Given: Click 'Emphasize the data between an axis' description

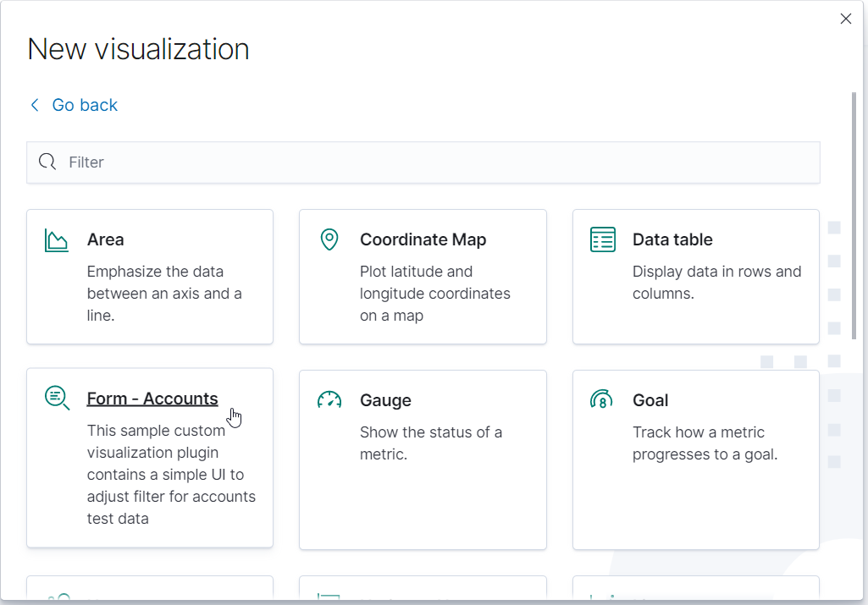Looking at the screenshot, I should point(164,294).
